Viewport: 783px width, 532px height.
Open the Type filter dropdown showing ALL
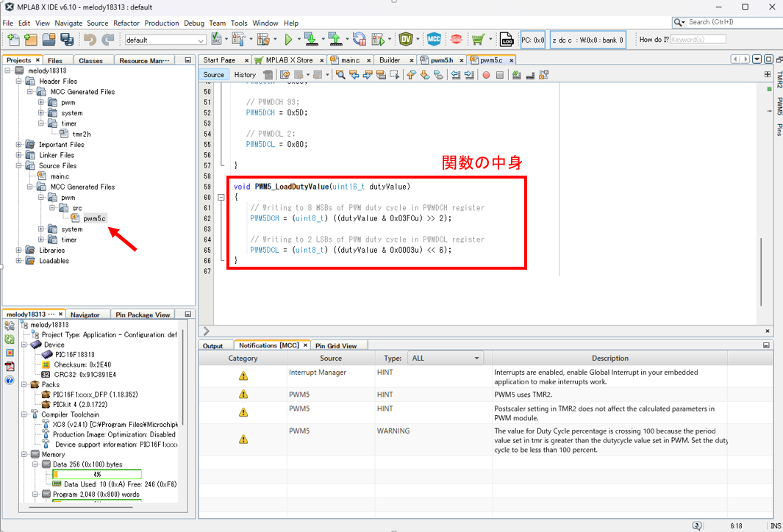446,359
